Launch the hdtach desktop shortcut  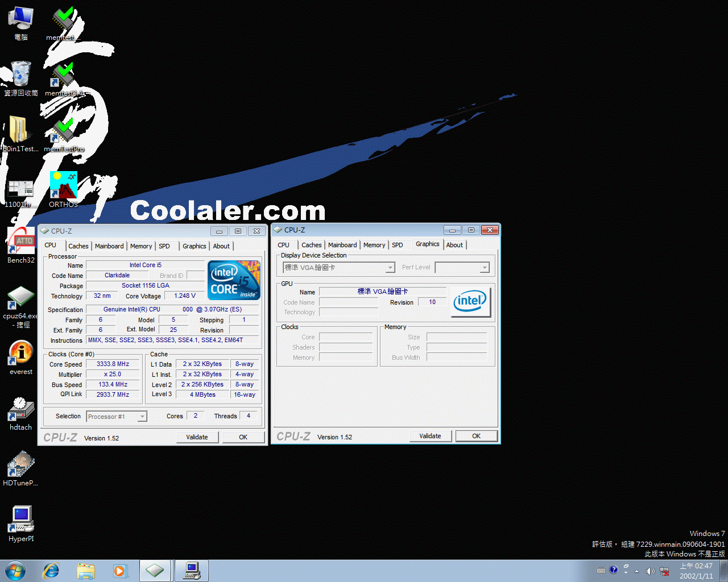click(21, 413)
